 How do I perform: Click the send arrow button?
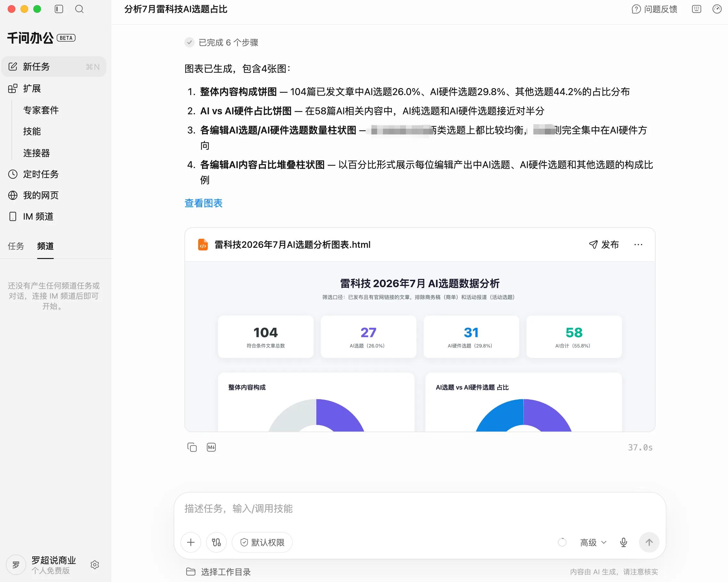click(x=649, y=543)
